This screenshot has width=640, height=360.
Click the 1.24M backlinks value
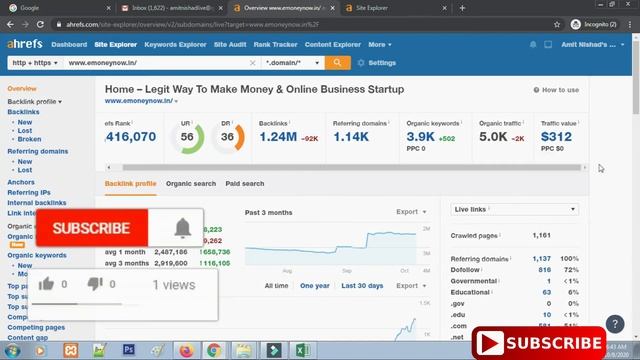[x=278, y=137]
